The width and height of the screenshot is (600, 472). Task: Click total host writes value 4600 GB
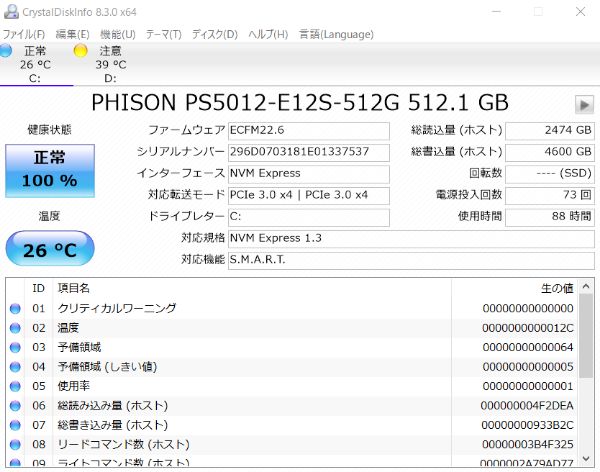(x=550, y=152)
